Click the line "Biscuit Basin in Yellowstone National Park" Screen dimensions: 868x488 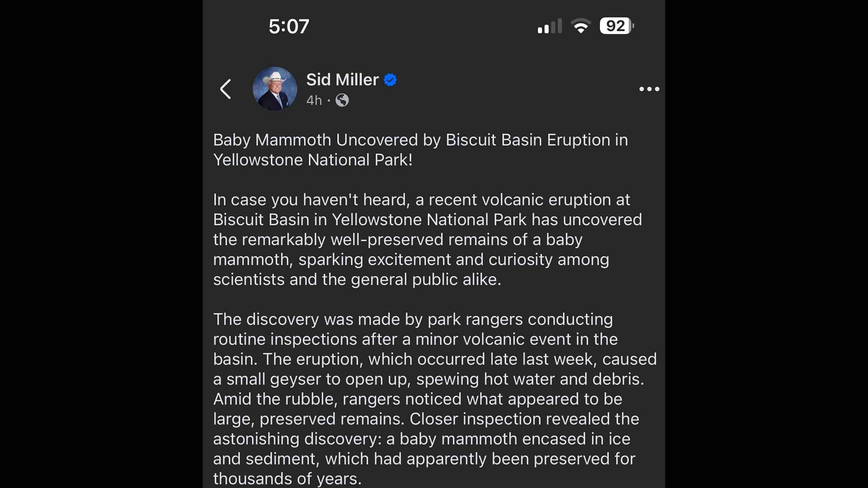coord(427,220)
